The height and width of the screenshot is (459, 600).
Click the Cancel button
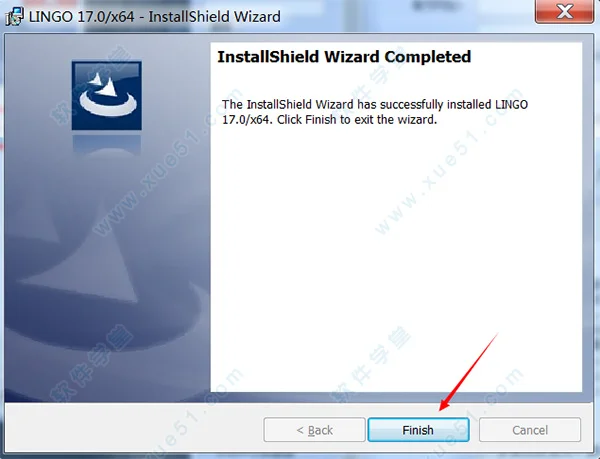(x=530, y=430)
